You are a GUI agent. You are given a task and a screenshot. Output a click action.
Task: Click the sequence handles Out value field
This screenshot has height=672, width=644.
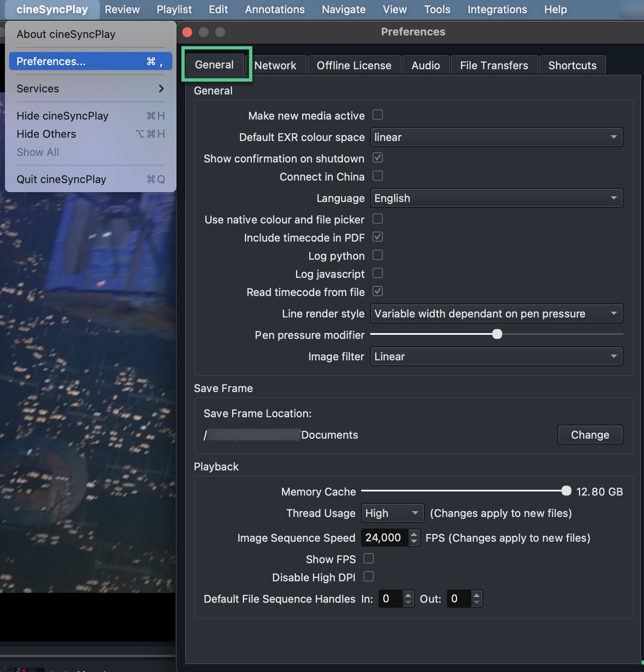tap(459, 599)
